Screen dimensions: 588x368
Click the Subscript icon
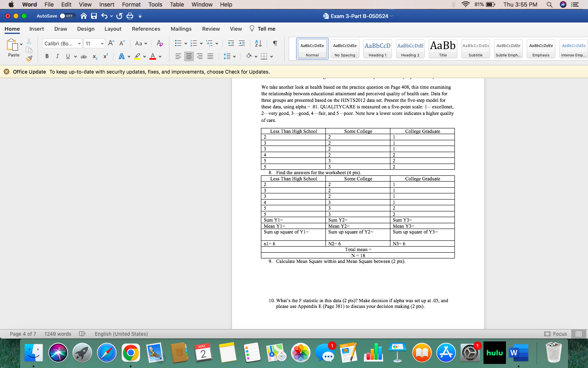tap(95, 56)
